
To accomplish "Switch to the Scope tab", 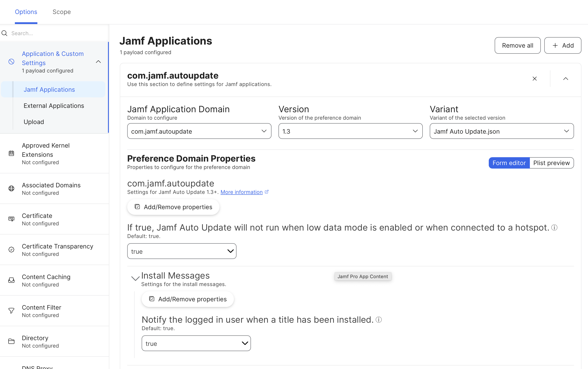I will (x=62, y=12).
